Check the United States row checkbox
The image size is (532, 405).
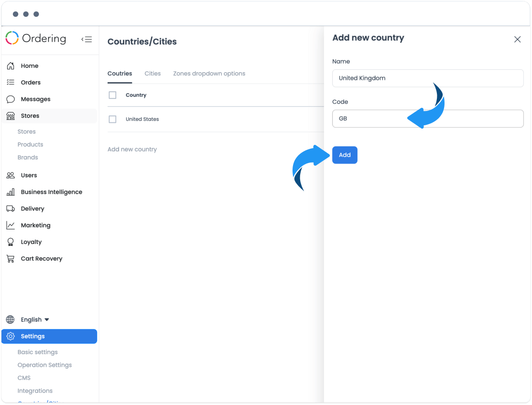click(113, 119)
